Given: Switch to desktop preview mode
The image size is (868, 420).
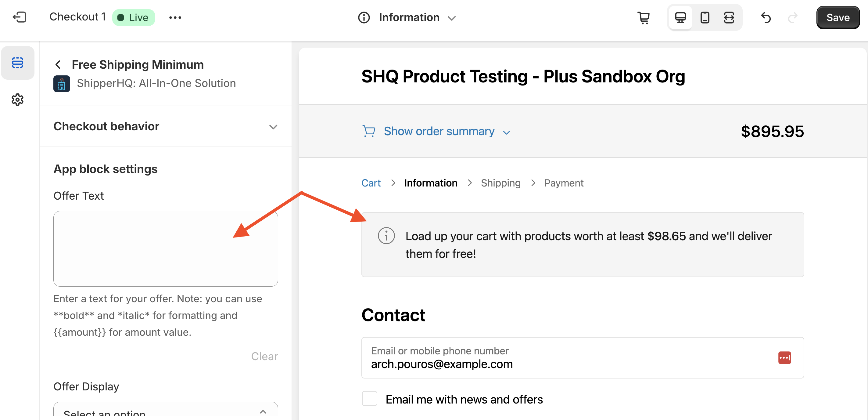Looking at the screenshot, I should 680,17.
